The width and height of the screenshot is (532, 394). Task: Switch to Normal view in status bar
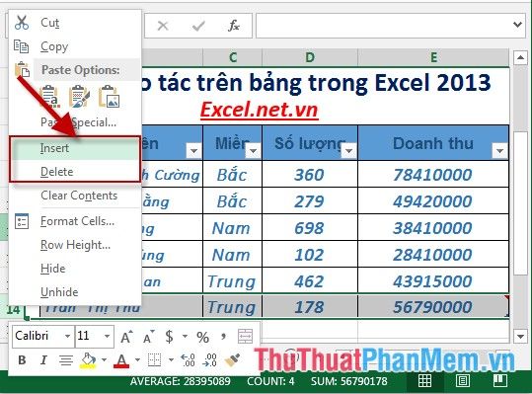point(424,381)
